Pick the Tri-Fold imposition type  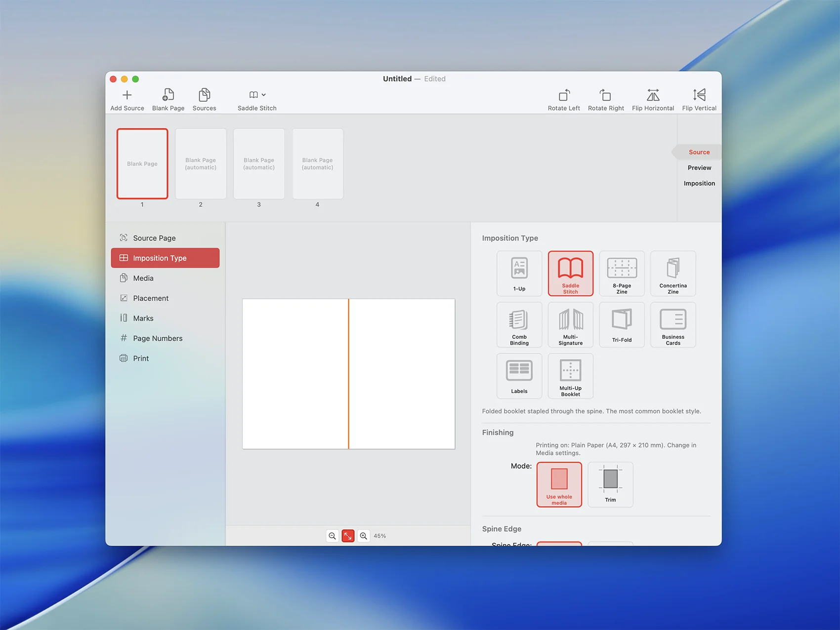[622, 325]
